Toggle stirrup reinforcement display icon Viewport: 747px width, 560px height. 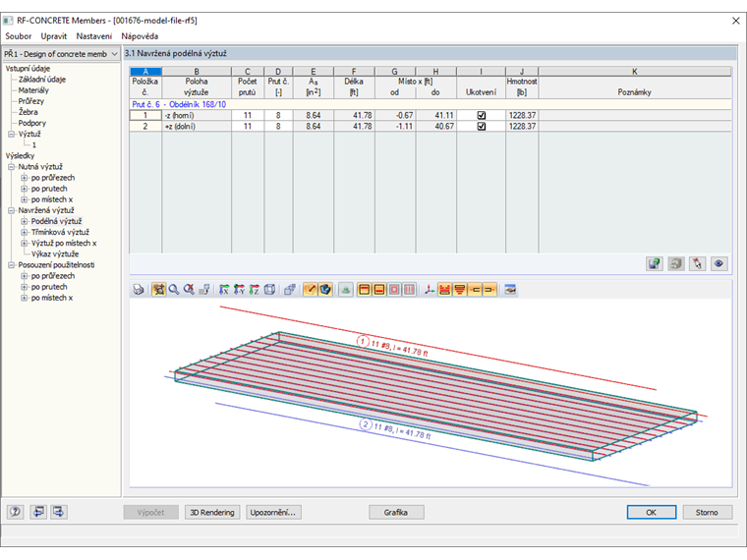[x=409, y=290]
